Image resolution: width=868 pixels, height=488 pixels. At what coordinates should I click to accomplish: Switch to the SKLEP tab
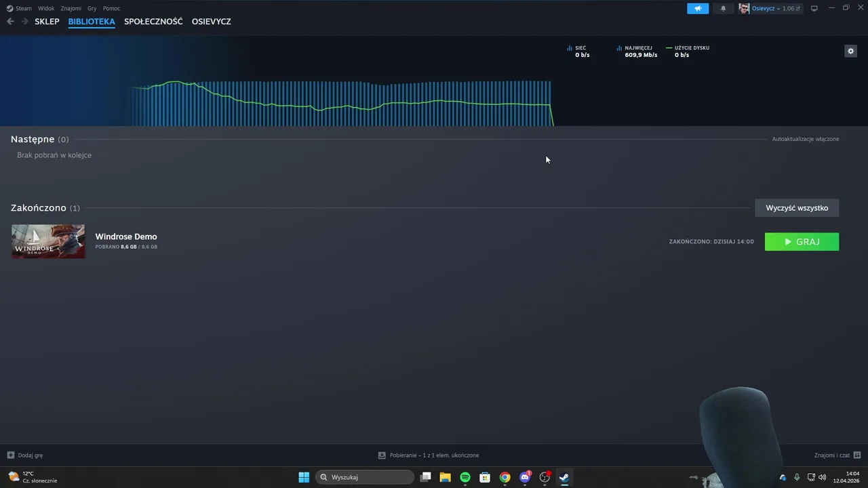(47, 22)
